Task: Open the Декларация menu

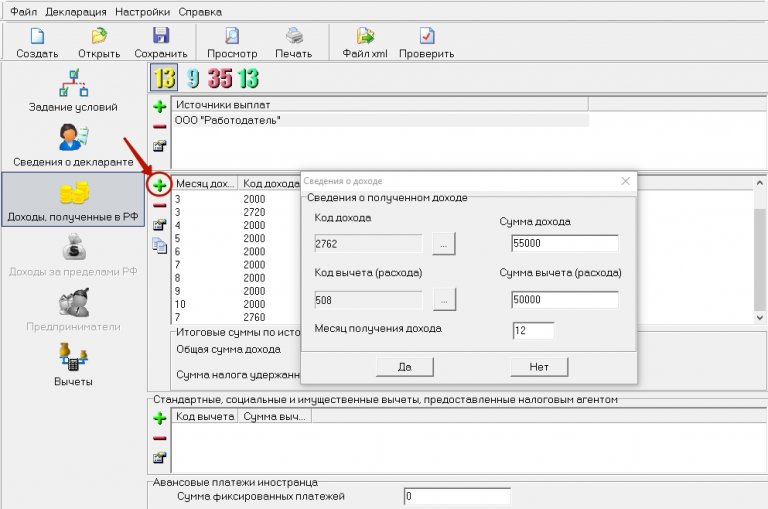Action: [x=74, y=11]
